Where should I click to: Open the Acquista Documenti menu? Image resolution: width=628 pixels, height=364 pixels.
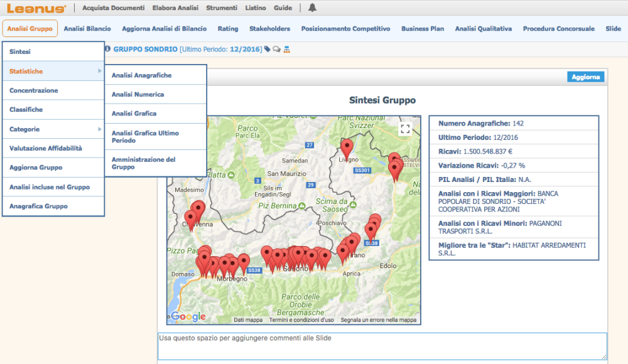click(x=113, y=8)
